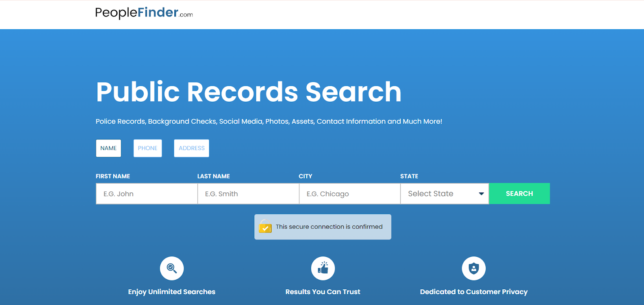Click the padlock secure connection icon
Screen dimensions: 644x305
[x=265, y=227]
